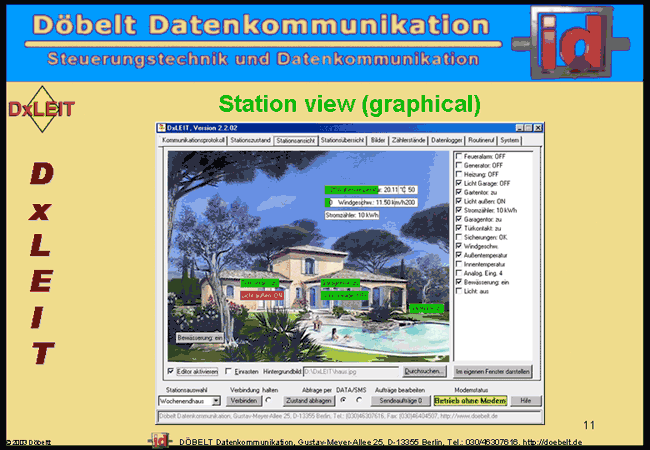
Task: Click the address status bar at bottom
Action: pos(349,416)
